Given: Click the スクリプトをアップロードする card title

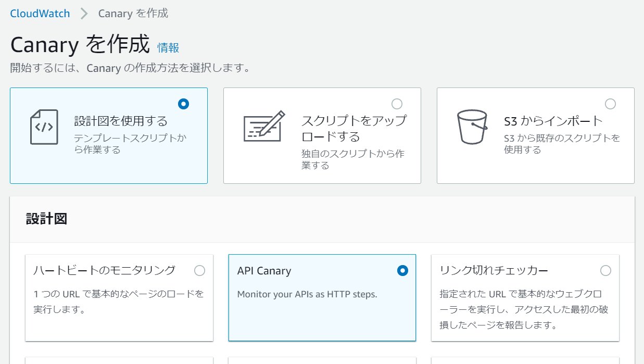Looking at the screenshot, I should click(354, 129).
